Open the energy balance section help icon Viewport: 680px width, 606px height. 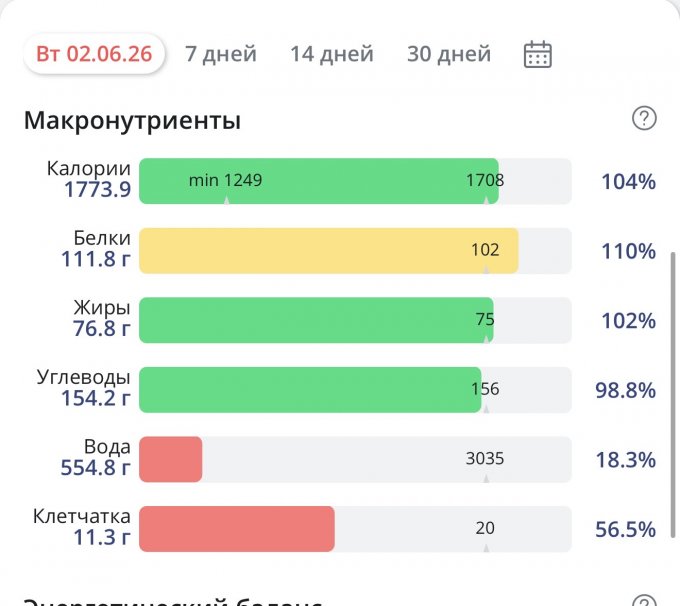tap(644, 601)
